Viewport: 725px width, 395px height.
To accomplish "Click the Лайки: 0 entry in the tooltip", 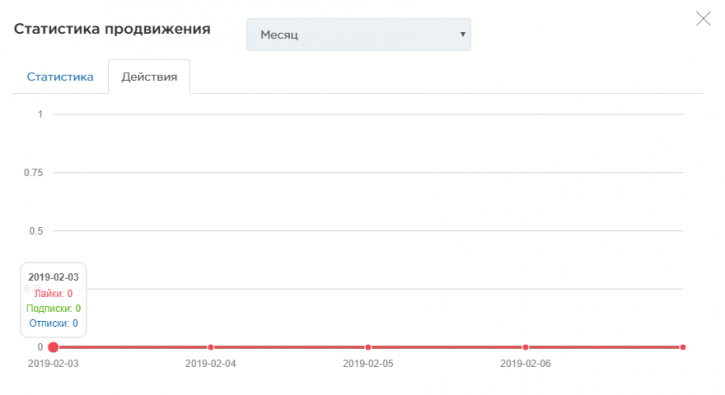I will click(53, 293).
